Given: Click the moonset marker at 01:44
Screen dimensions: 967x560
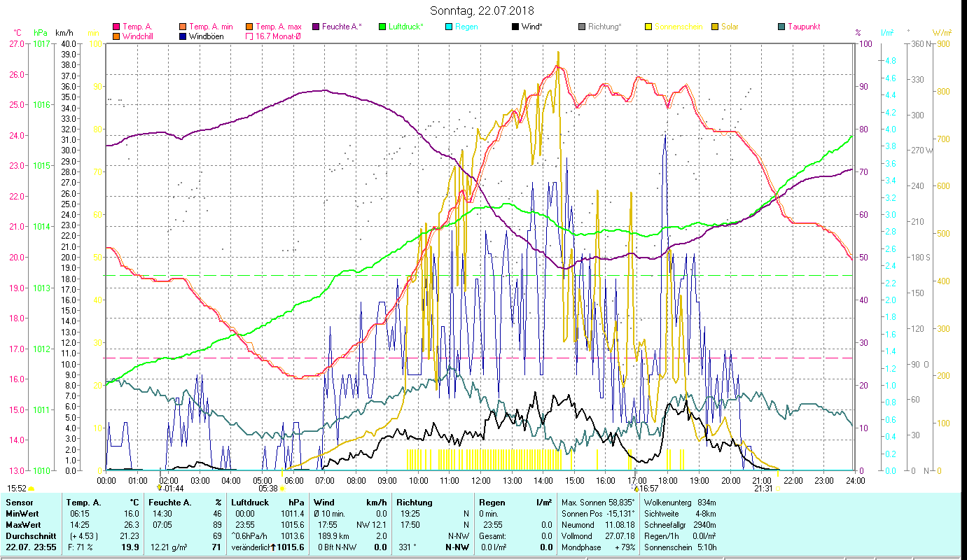Looking at the screenshot, I should [x=160, y=488].
